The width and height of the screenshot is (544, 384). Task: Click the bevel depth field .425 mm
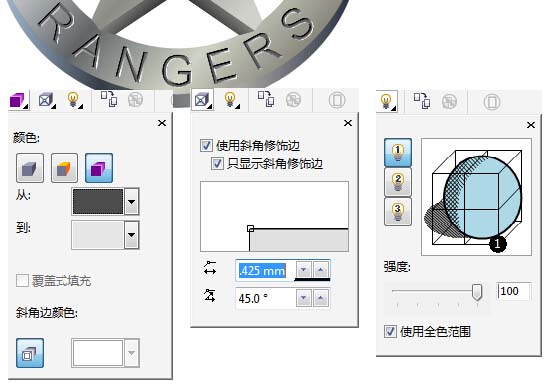266,270
